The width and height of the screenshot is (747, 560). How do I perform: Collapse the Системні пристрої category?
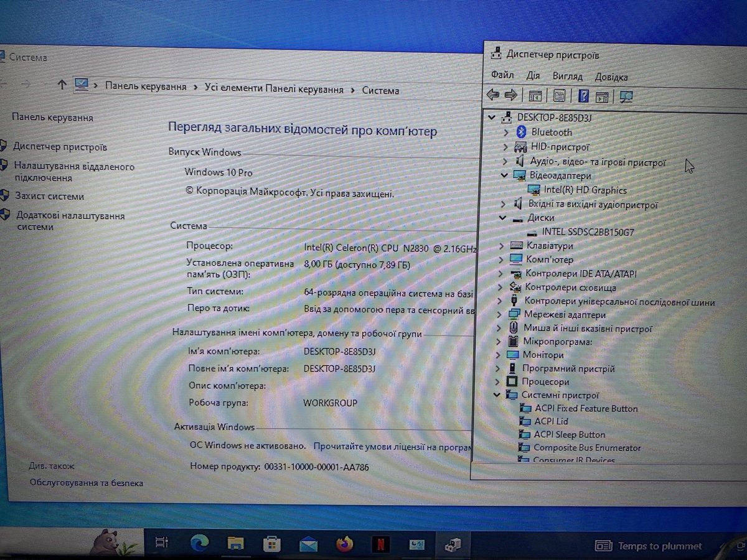[x=497, y=395]
